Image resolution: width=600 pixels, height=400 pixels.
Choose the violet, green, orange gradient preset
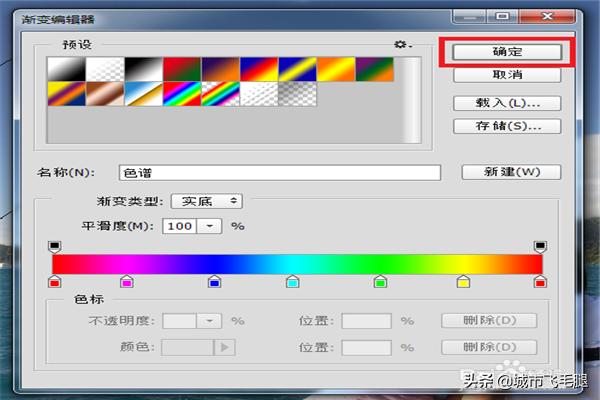pos(375,69)
